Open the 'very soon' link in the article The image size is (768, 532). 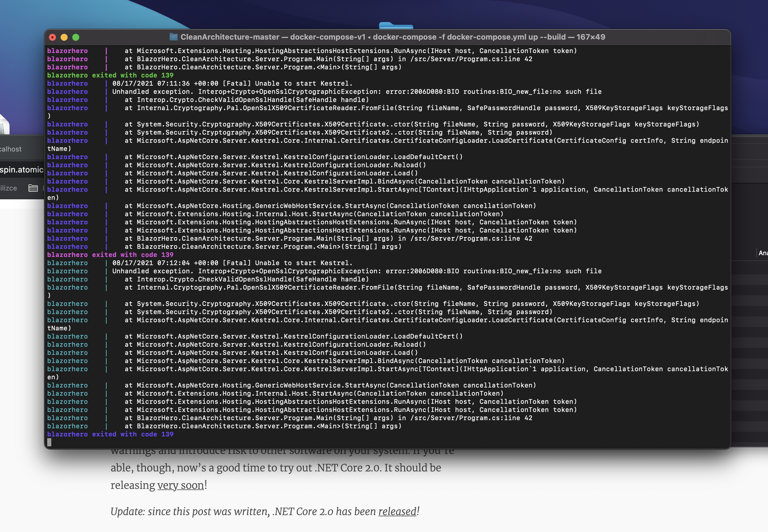[180, 485]
